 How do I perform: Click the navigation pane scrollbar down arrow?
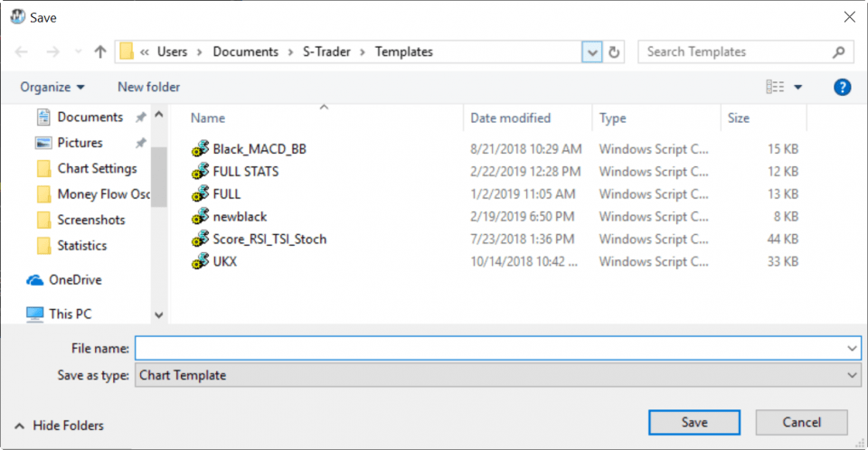coord(159,315)
